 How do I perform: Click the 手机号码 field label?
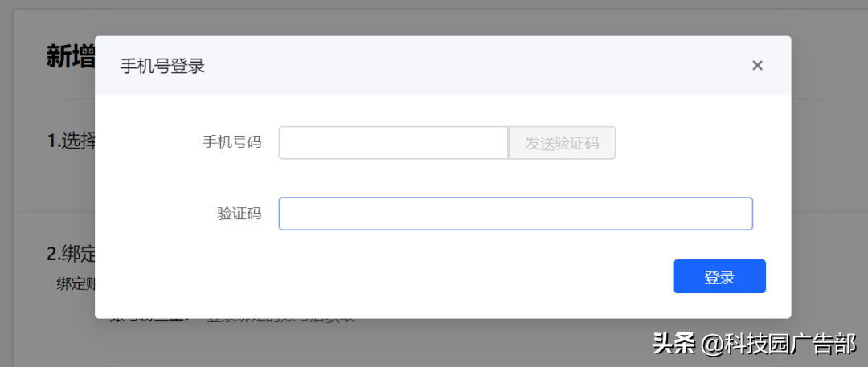pos(232,143)
